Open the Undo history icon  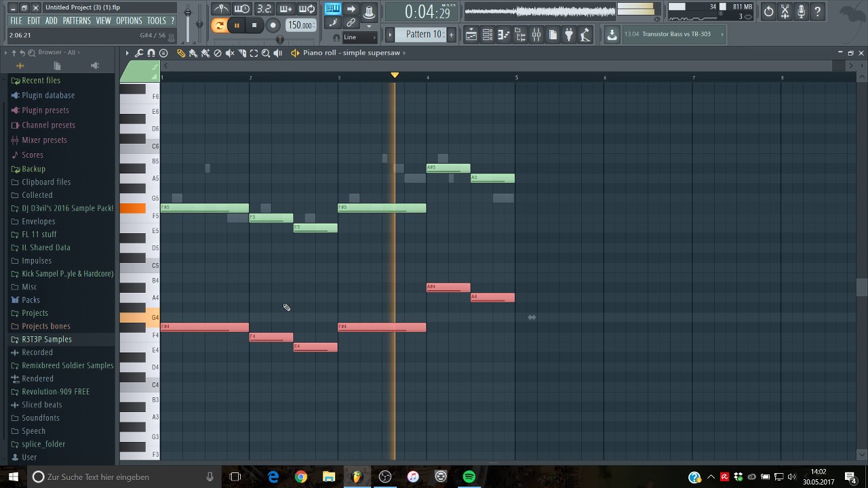click(x=768, y=12)
